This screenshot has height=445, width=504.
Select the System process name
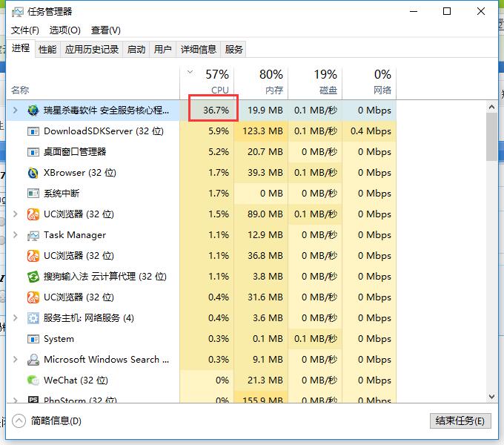pos(59,339)
